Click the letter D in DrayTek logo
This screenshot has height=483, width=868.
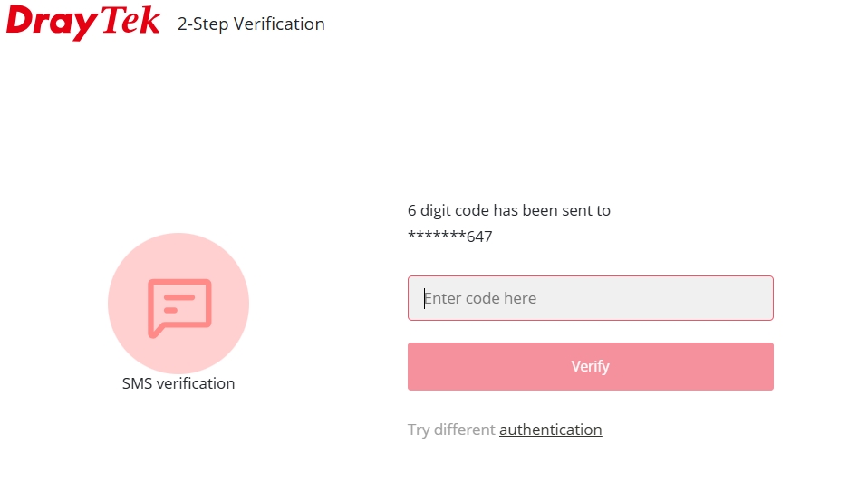point(21,21)
